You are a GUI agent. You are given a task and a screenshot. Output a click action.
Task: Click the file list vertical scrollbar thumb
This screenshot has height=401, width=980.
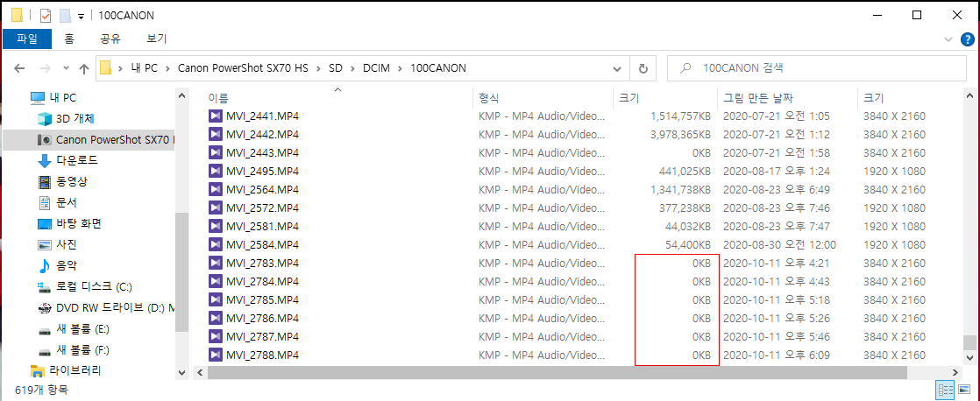[969, 343]
